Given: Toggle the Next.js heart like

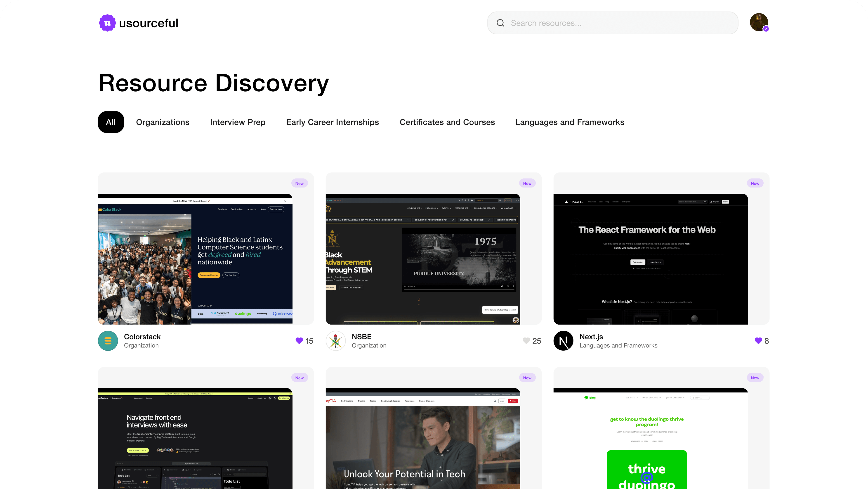Looking at the screenshot, I should [x=758, y=341].
